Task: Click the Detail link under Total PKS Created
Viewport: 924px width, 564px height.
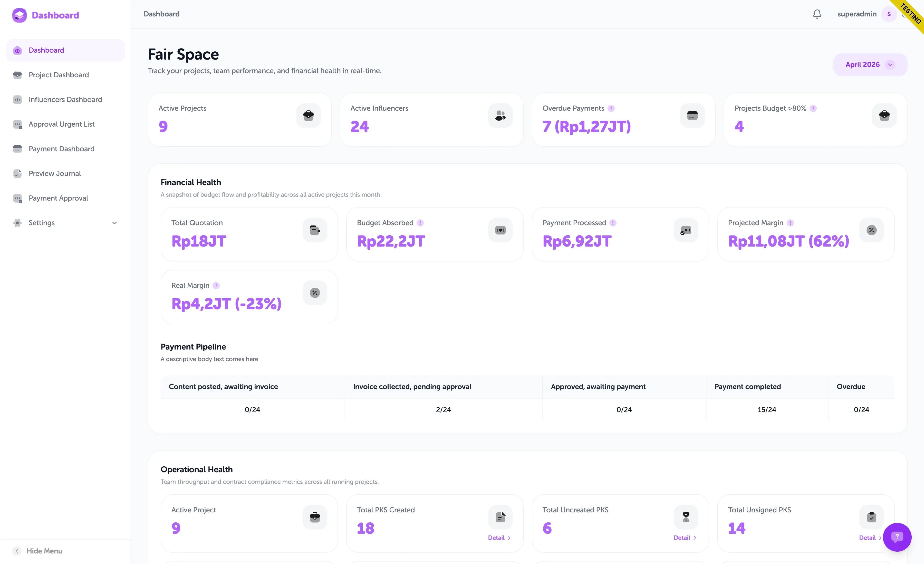Action: click(499, 538)
